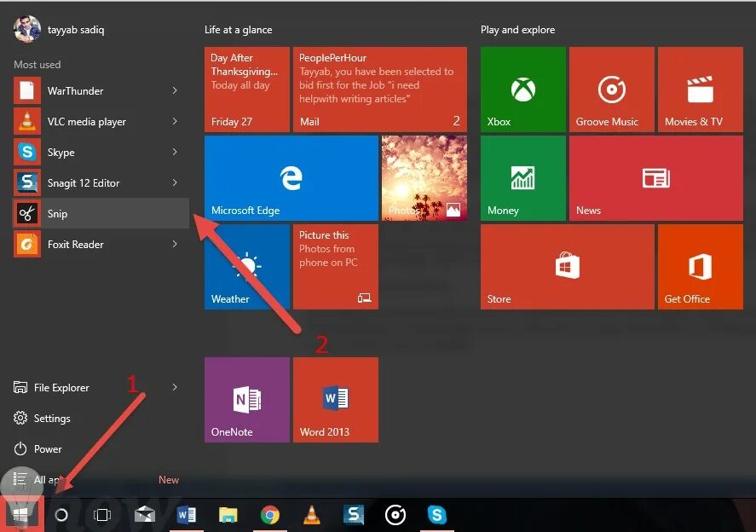Expand the Foxit Reader jump list arrow
The height and width of the screenshot is (532, 756).
pyautogui.click(x=175, y=245)
